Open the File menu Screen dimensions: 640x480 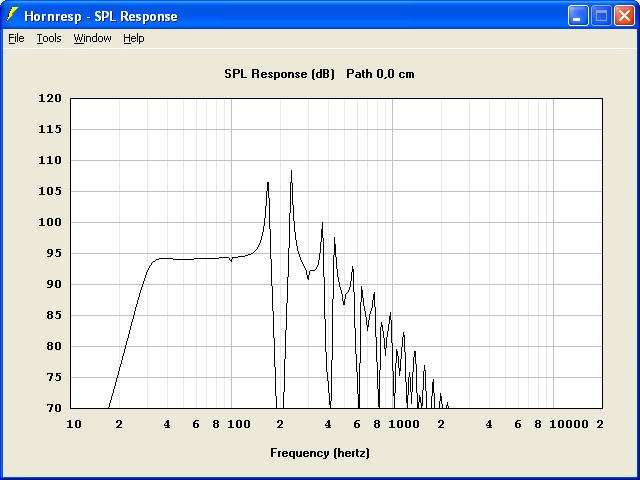[16, 38]
